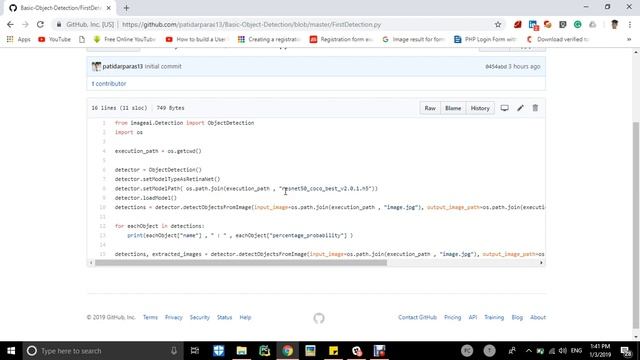Click ENG language indicator
This screenshot has width=640, height=360.
coord(576,351)
